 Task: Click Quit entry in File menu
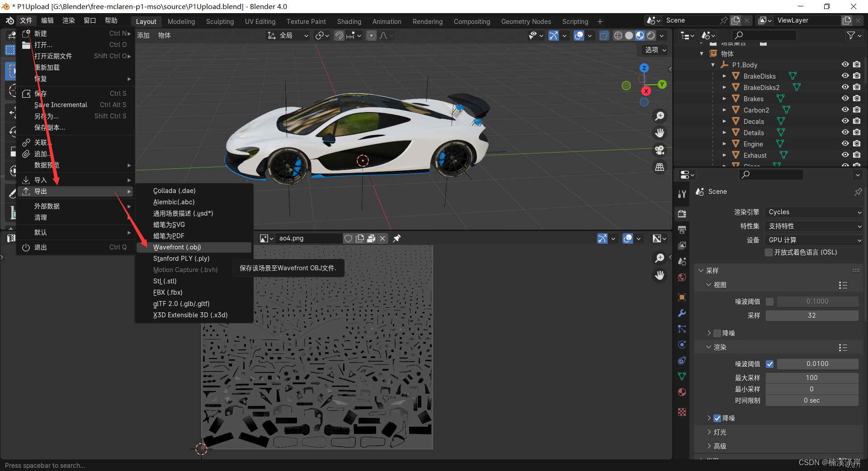[76, 247]
